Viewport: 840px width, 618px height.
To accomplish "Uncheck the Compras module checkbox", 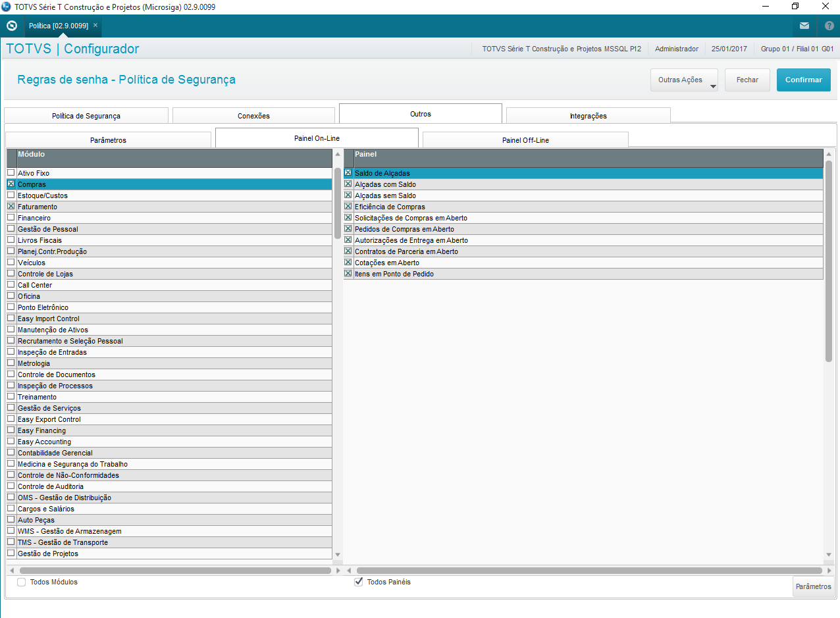I will coord(11,184).
